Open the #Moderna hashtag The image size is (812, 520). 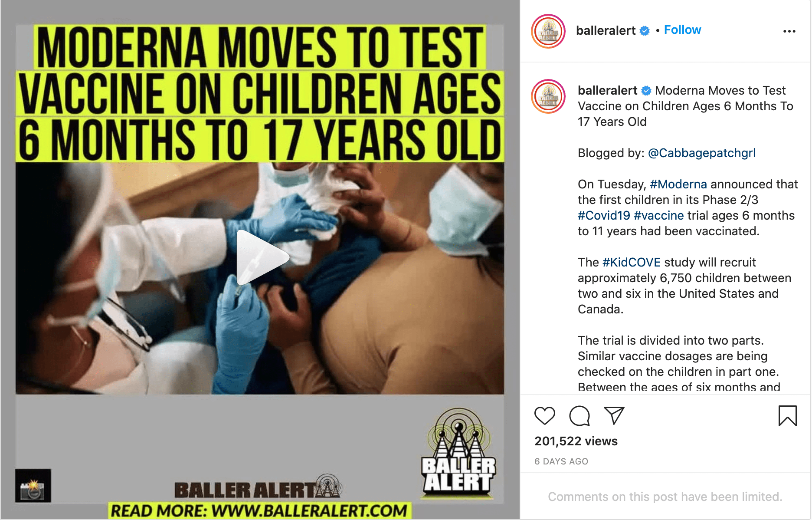tap(678, 184)
